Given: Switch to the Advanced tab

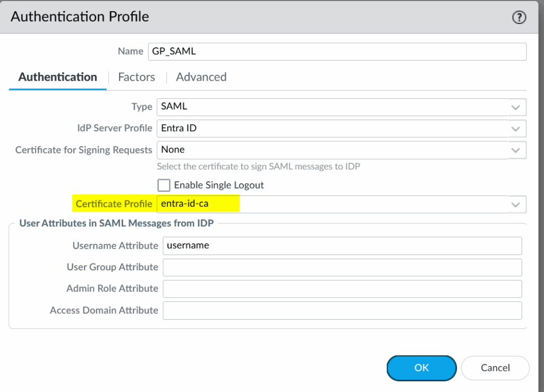Looking at the screenshot, I should (201, 78).
